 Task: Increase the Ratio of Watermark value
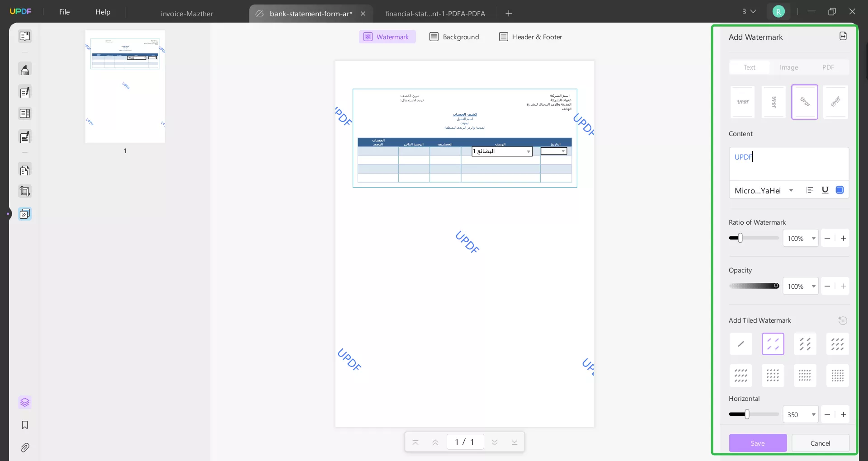[x=843, y=238]
